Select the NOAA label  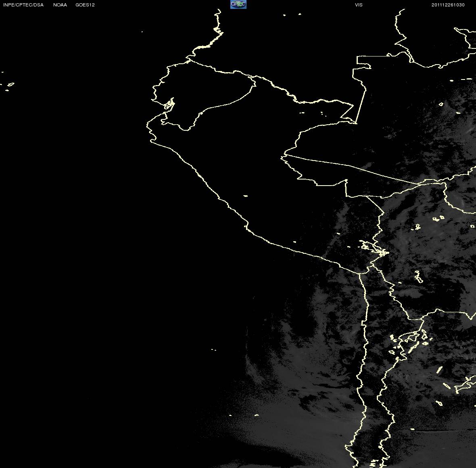coord(60,5)
